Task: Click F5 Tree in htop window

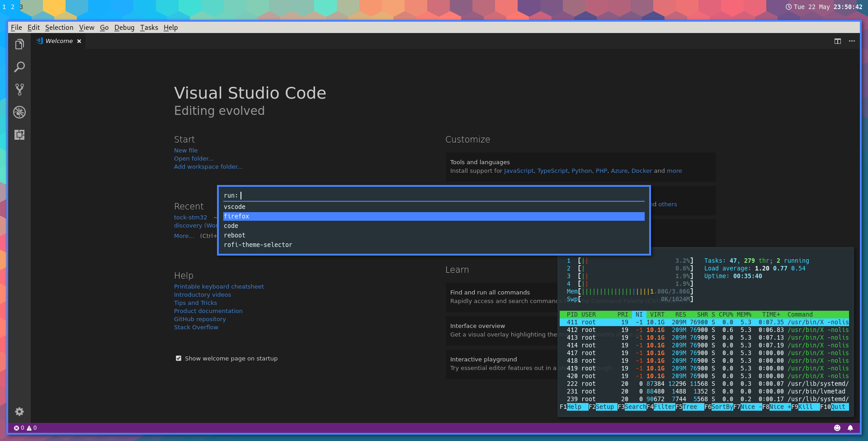Action: click(689, 407)
